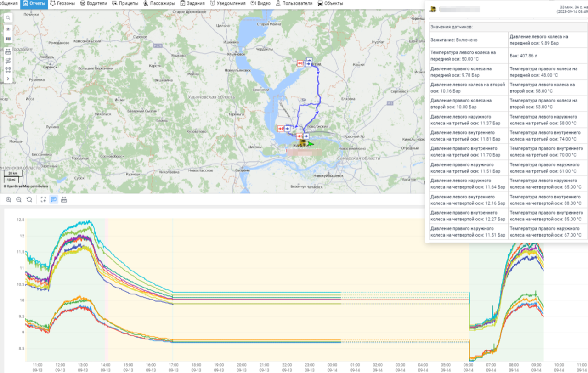
Task: Open OpenStreetMap contributors link
Action: click(x=26, y=186)
